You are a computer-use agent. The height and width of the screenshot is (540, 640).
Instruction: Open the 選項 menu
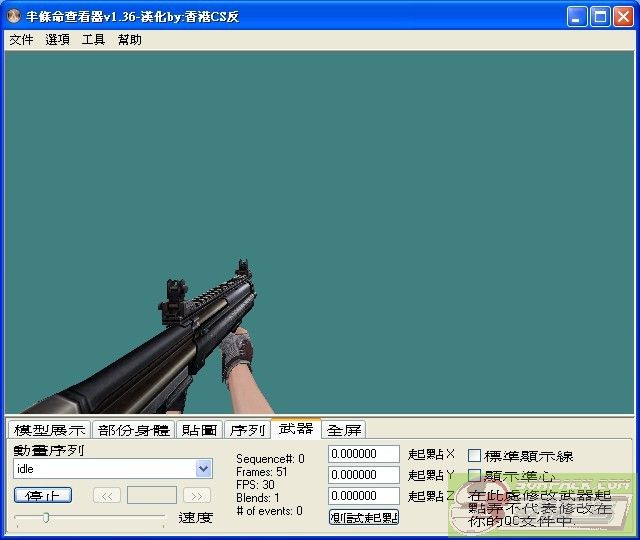point(57,40)
